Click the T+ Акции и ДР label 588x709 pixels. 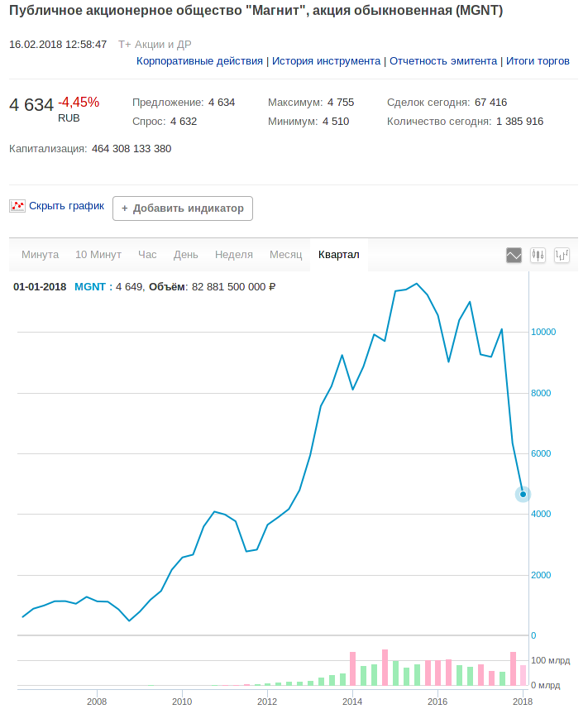155,45
